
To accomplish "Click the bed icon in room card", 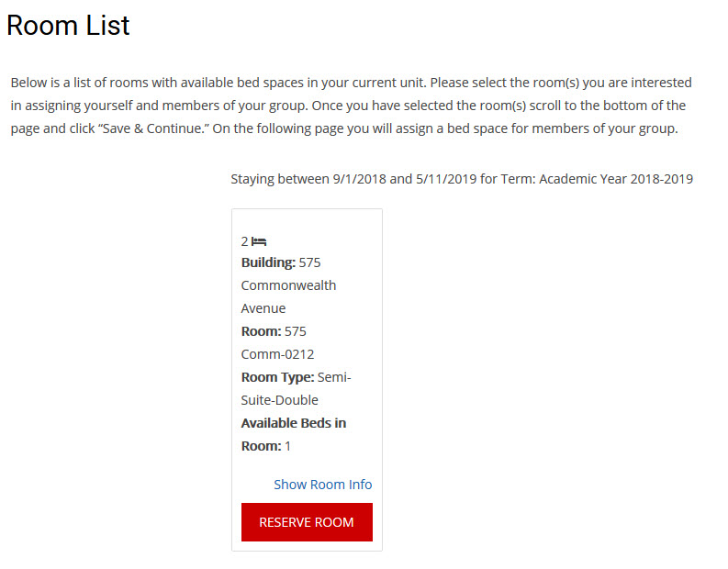I will [x=259, y=241].
